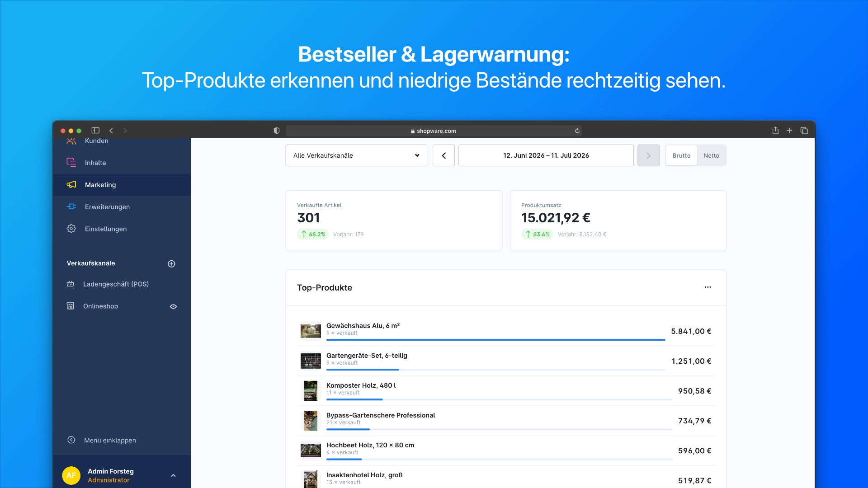Click price 5.841,00 €
Viewport: 868px width, 488px height.
coord(691,331)
